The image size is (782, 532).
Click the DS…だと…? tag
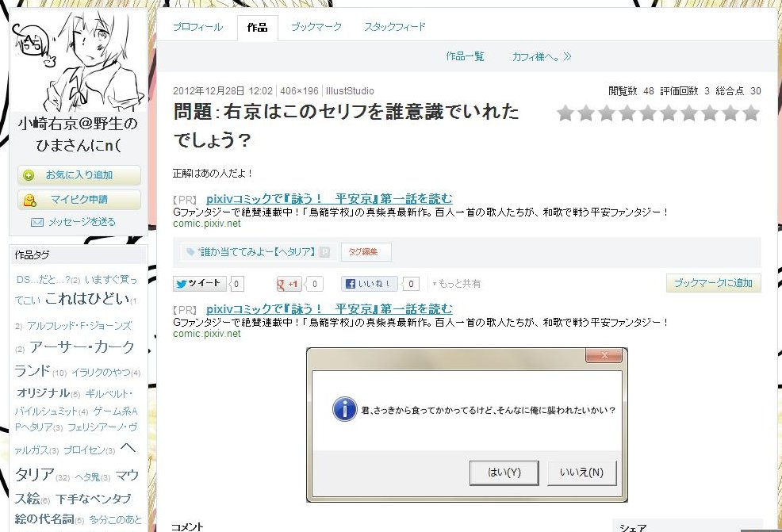pyautogui.click(x=44, y=280)
